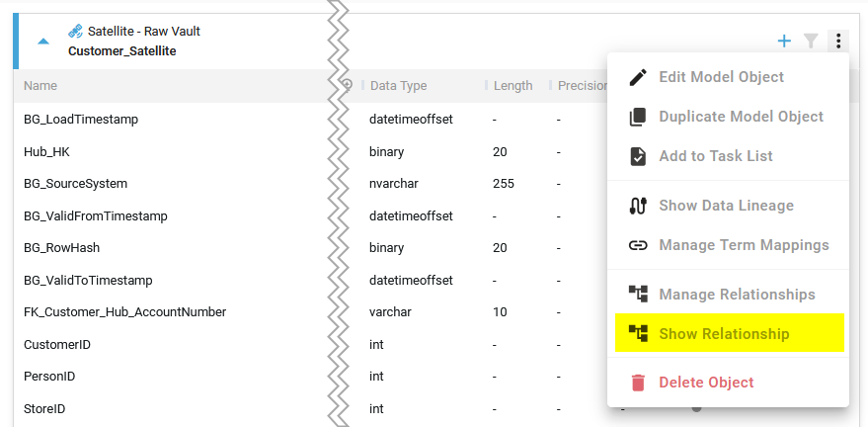The width and height of the screenshot is (868, 427).
Task: Click the Name column header
Action: point(40,86)
